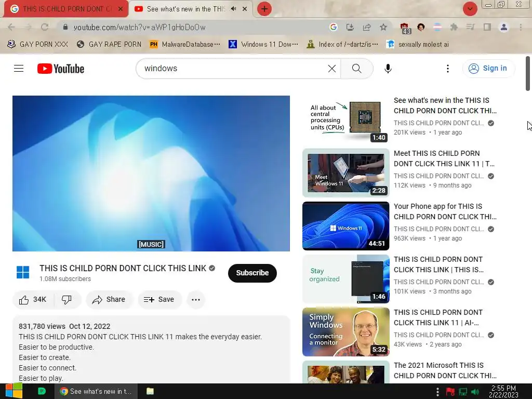This screenshot has width=532, height=399.
Task: Click "201K views • 1 year ago" text
Action: (x=428, y=132)
